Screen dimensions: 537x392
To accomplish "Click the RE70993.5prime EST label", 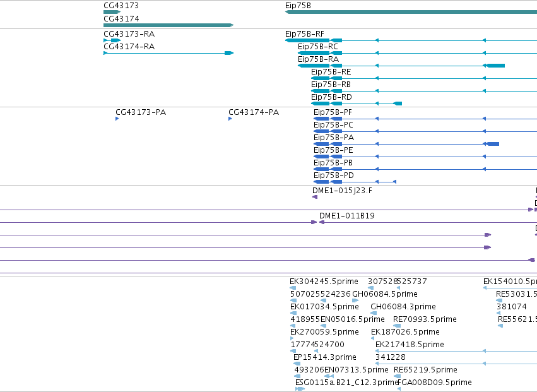I will click(425, 319).
